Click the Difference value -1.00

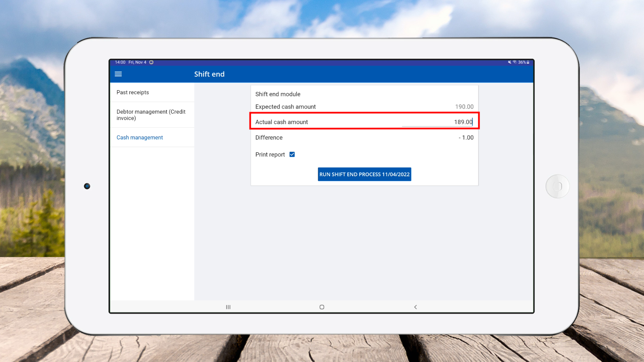[x=466, y=138]
